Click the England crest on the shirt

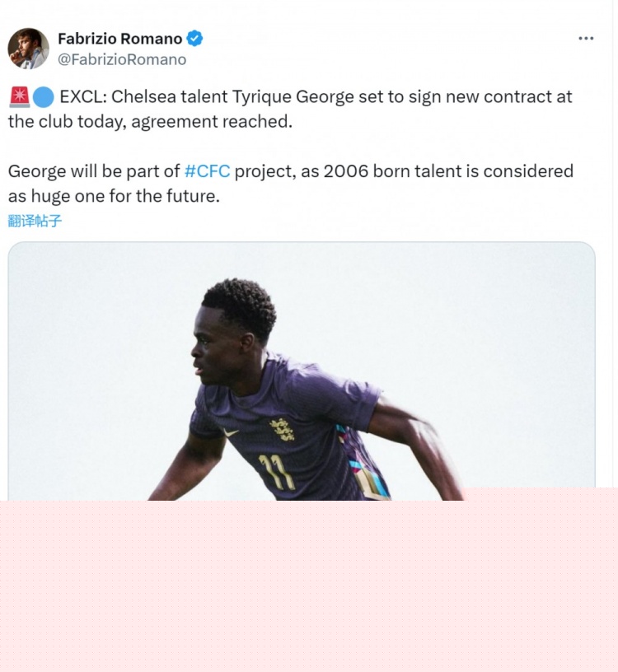(282, 430)
